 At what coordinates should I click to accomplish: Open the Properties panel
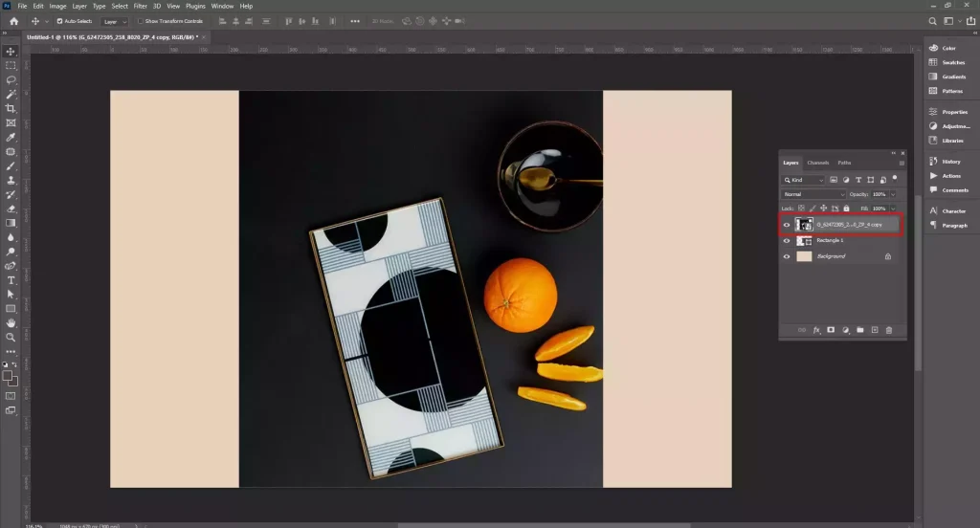click(948, 112)
